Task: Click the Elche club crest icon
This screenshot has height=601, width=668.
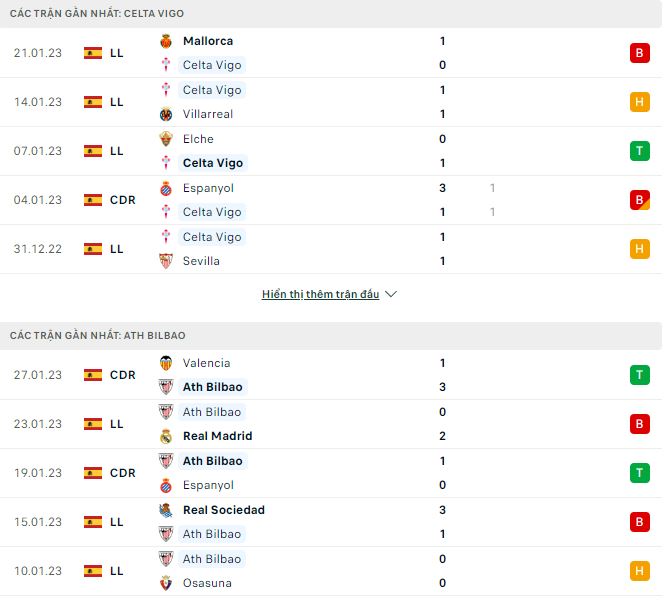Action: (x=166, y=139)
